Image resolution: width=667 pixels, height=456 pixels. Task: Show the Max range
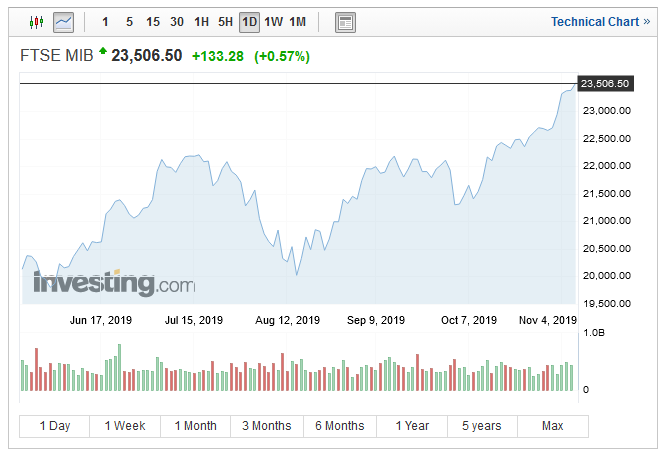click(553, 426)
